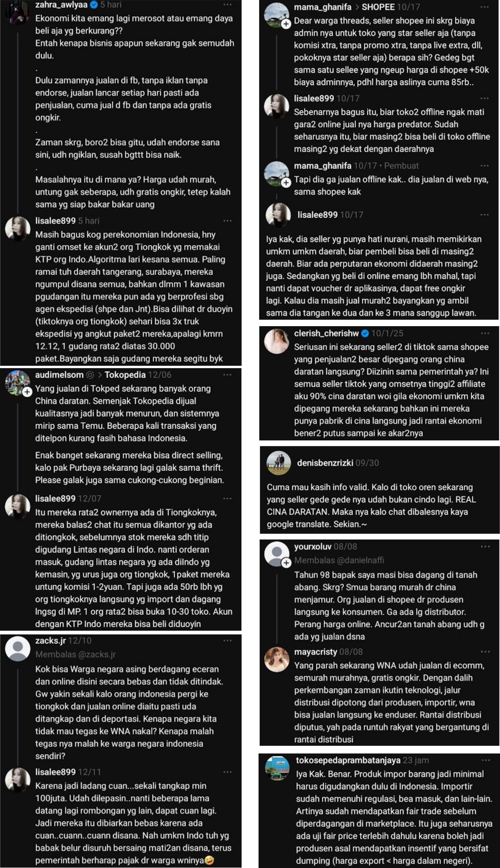Screen dimensions: 500x868
Task: Click the badge icon after audimelsom's username
Action: (x=90, y=375)
